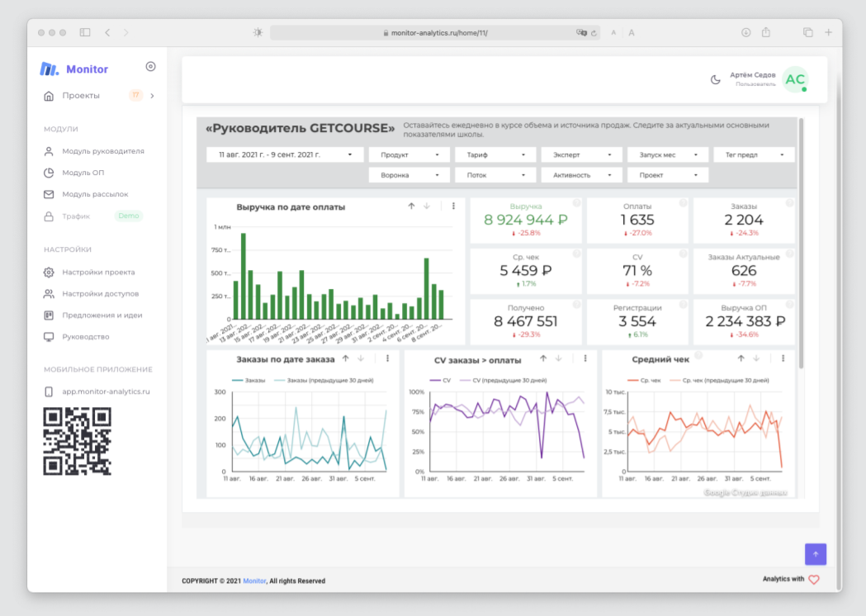Open the Воронка filter dropdown
The height and width of the screenshot is (616, 866).
tap(409, 175)
